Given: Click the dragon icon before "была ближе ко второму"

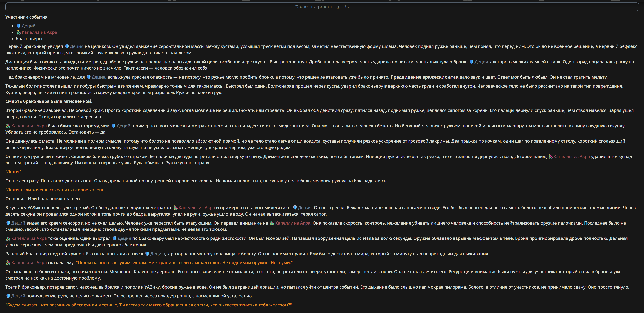Looking at the screenshot, I should pos(8,126).
